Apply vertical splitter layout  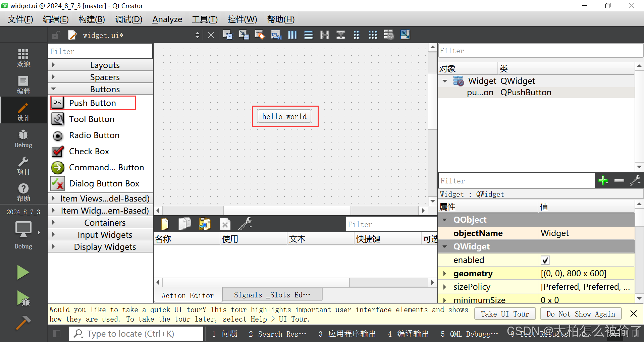tap(340, 35)
